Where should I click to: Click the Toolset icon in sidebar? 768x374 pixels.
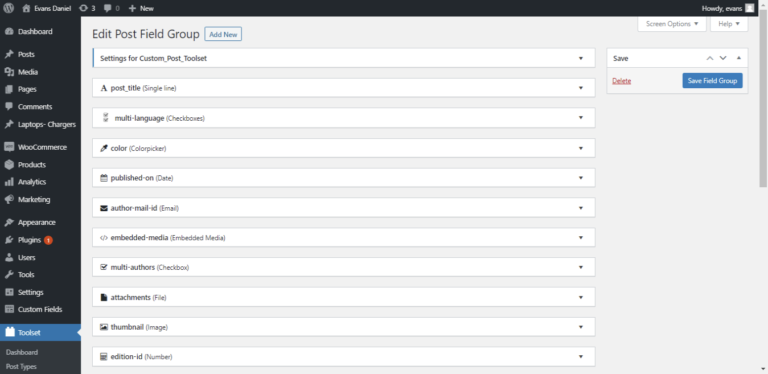tap(10, 332)
